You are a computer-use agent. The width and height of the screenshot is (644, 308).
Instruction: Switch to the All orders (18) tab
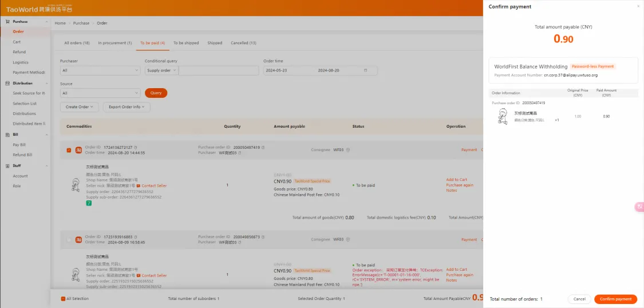pos(77,43)
